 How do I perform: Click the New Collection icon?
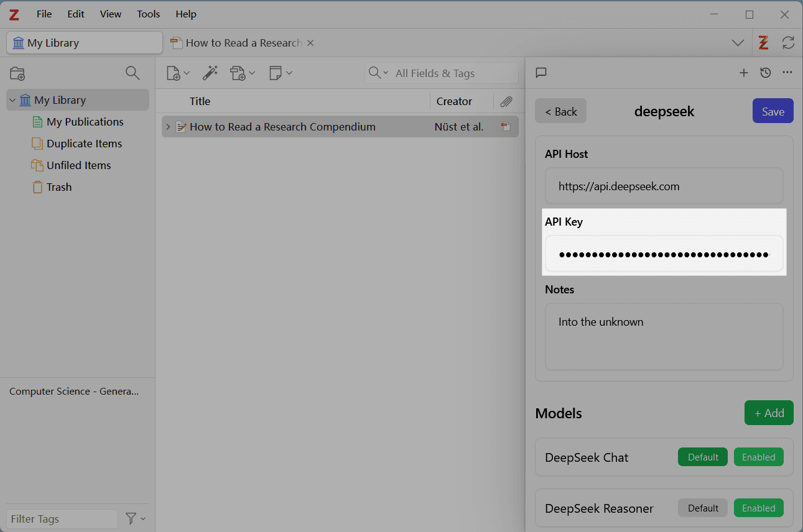coord(17,73)
